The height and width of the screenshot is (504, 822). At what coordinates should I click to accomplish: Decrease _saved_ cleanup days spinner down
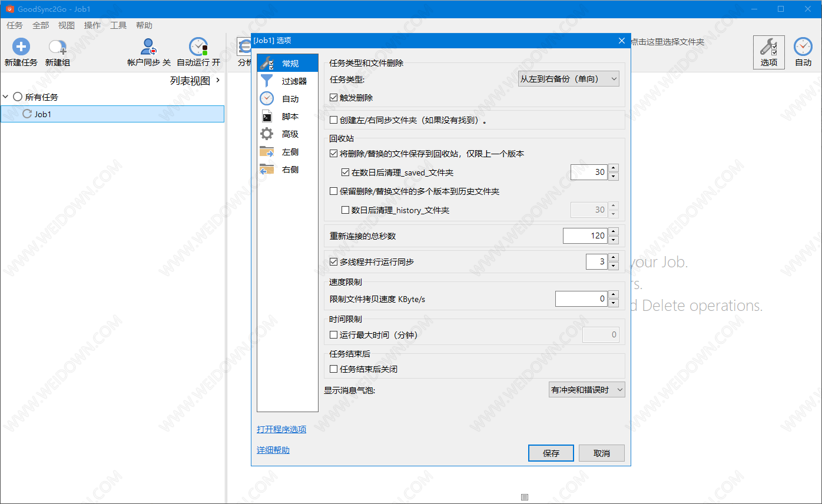614,177
